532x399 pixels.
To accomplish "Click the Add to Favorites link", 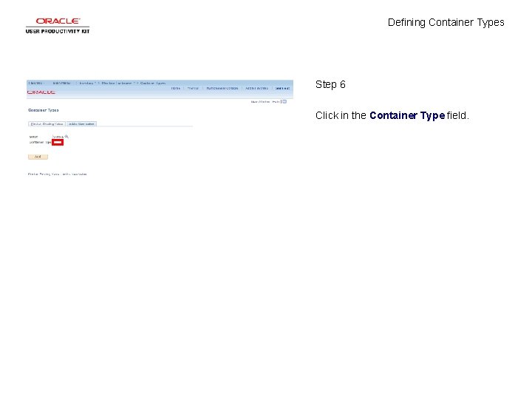I will (257, 88).
